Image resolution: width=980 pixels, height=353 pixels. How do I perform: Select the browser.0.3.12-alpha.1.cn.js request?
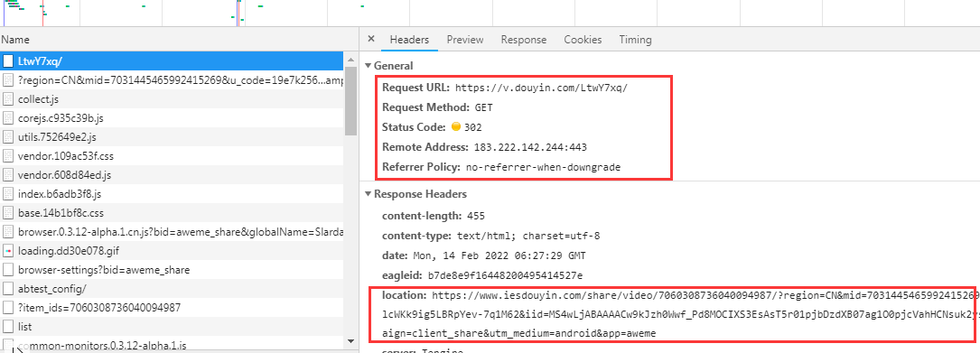[x=172, y=232]
